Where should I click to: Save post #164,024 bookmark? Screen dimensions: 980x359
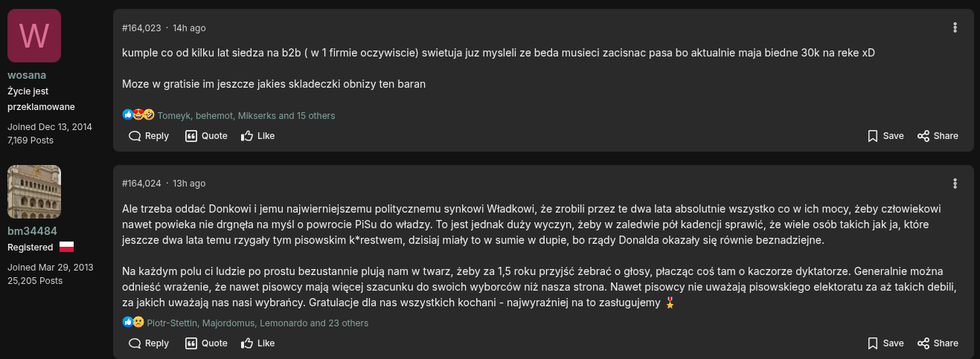coord(885,343)
